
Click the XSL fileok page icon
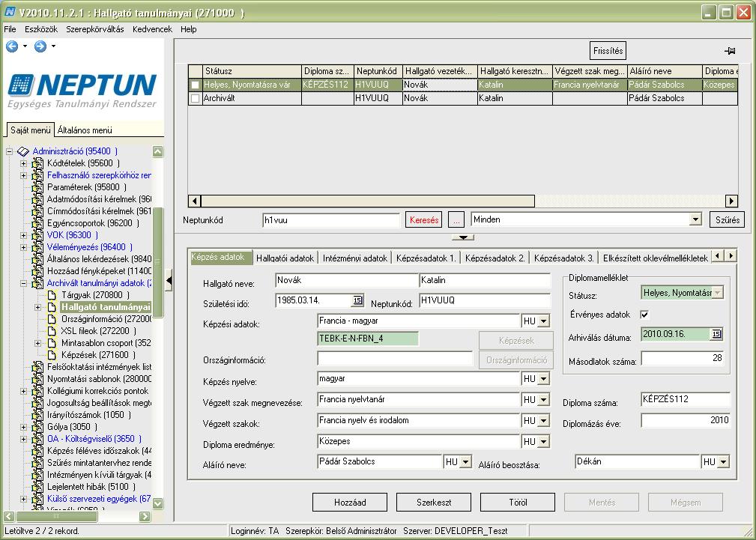(x=52, y=331)
